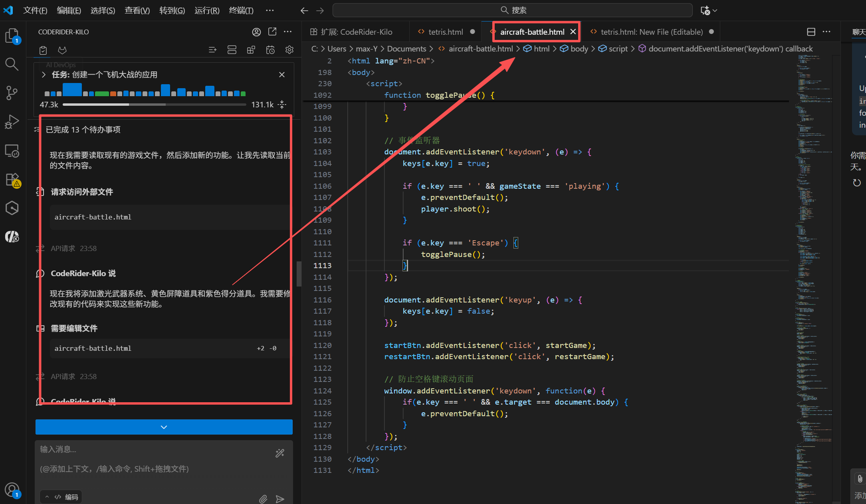This screenshot has width=866, height=504.
Task: Toggle the 已完成 13 个待办事项 list
Action: point(83,130)
